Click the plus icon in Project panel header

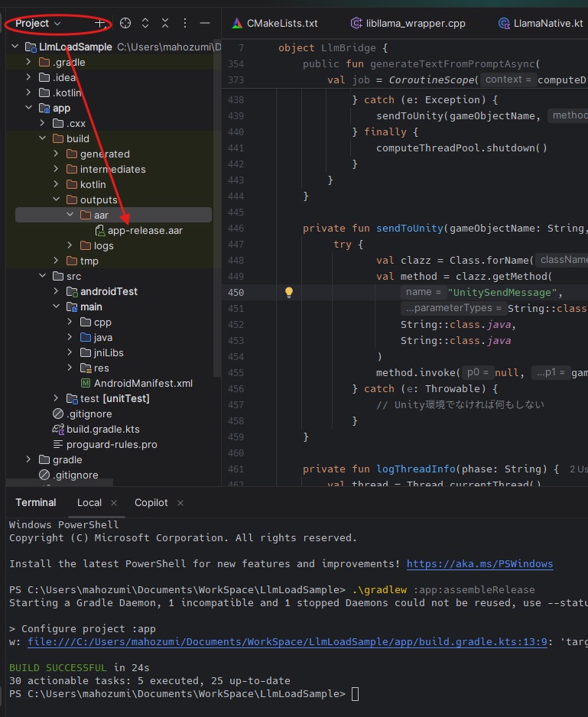99,23
